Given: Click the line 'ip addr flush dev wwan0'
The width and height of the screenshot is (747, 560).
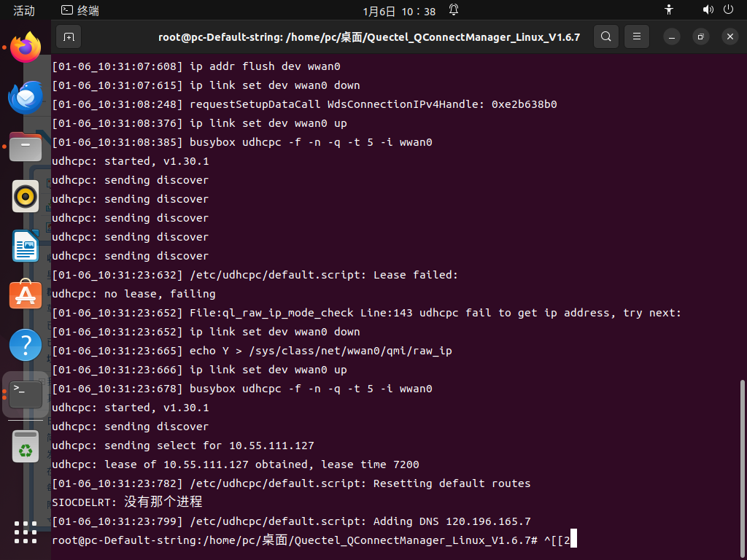Looking at the screenshot, I should click(196, 66).
